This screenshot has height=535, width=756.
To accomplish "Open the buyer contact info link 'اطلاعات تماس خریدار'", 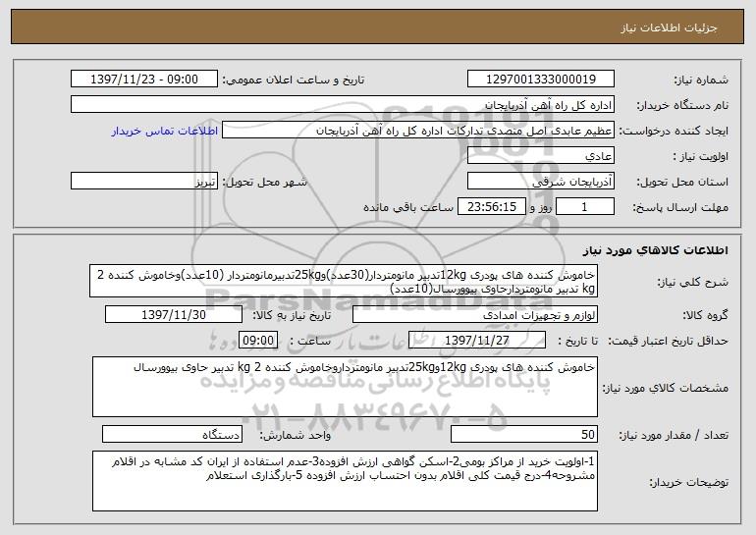I will pos(165,132).
